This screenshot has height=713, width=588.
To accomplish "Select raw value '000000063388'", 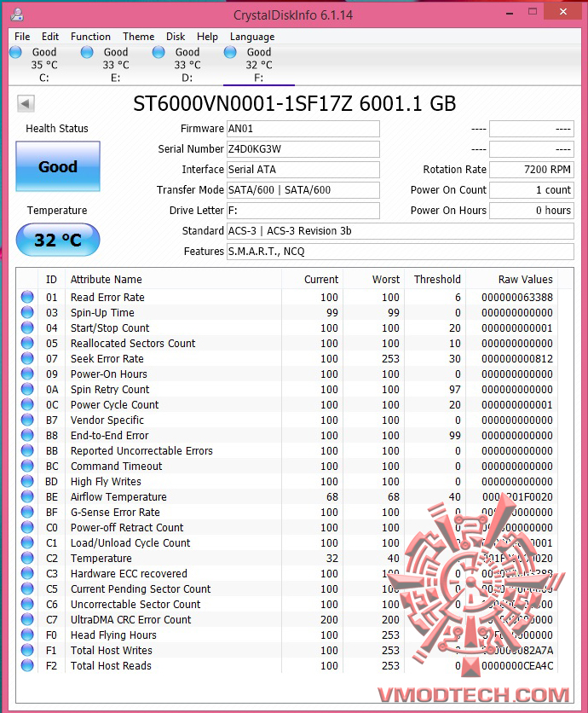I will 517,298.
